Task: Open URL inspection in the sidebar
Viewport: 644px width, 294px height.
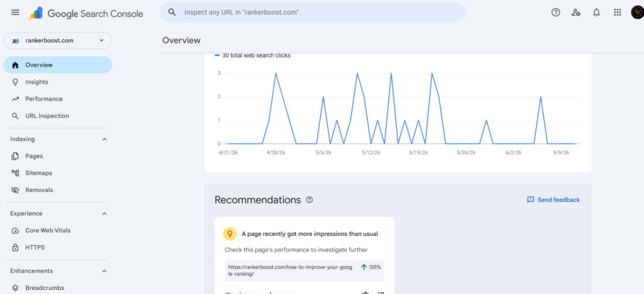Action: click(x=57, y=116)
